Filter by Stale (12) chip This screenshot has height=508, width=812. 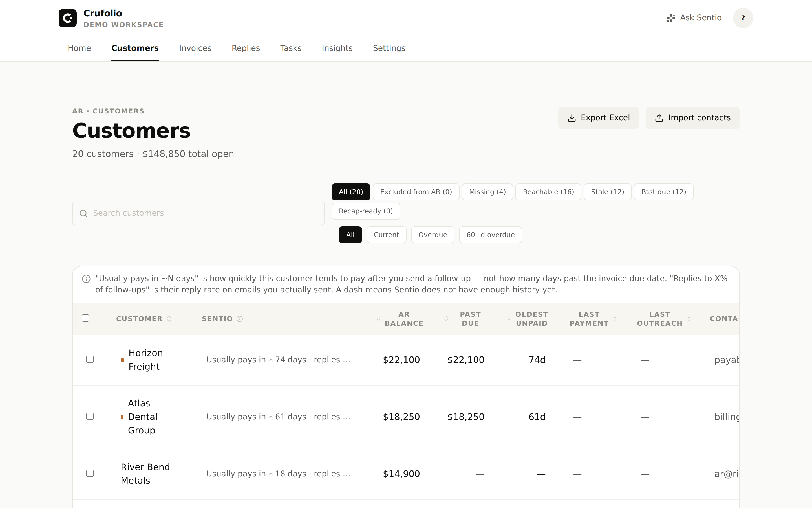click(x=607, y=192)
